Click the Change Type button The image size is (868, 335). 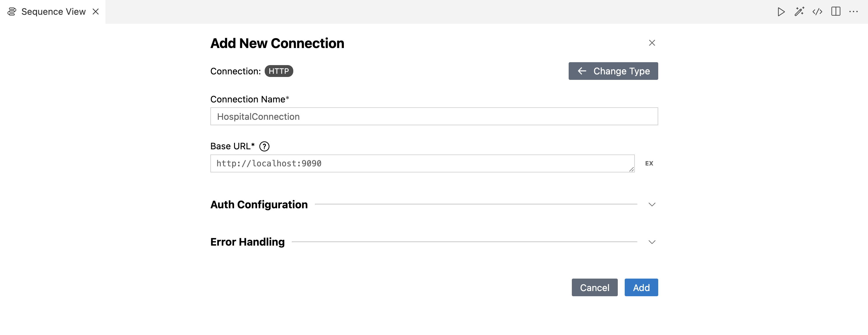(x=613, y=71)
